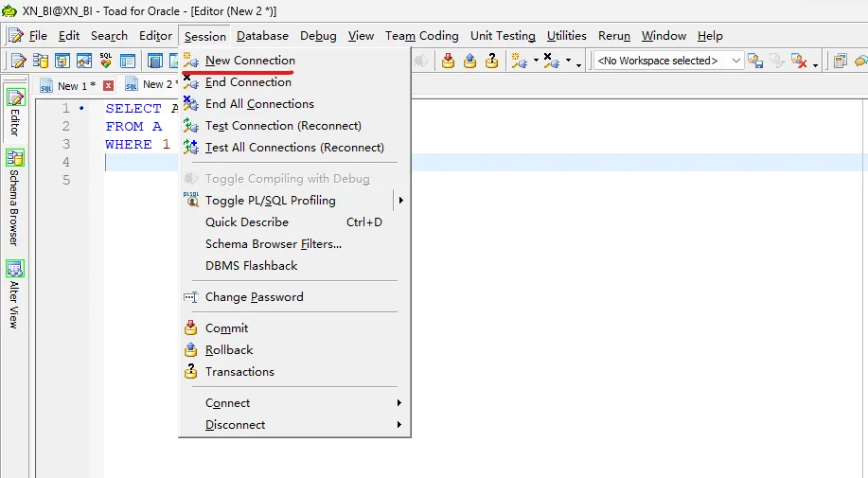Open the Schema Browser toolbar icon
The image size is (868, 478).
pyautogui.click(x=40, y=61)
